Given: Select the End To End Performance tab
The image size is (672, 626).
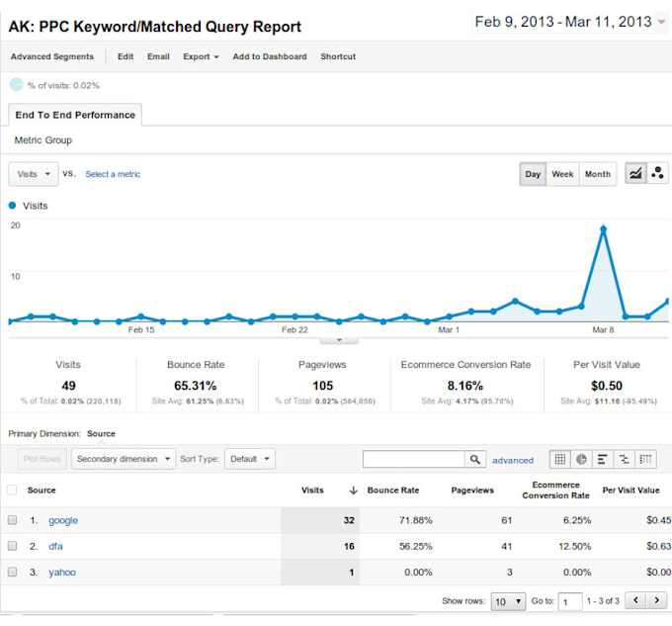Looking at the screenshot, I should 75,115.
